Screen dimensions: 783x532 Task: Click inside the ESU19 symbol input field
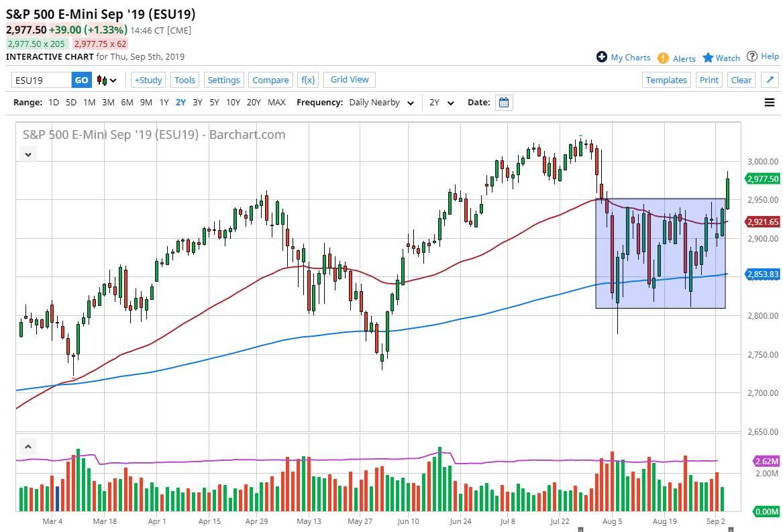[x=40, y=79]
